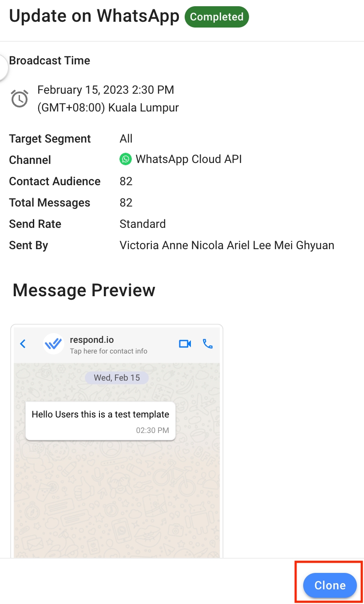This screenshot has width=364, height=604.
Task: Click the February 15, 2023 broadcast date
Action: pos(106,90)
